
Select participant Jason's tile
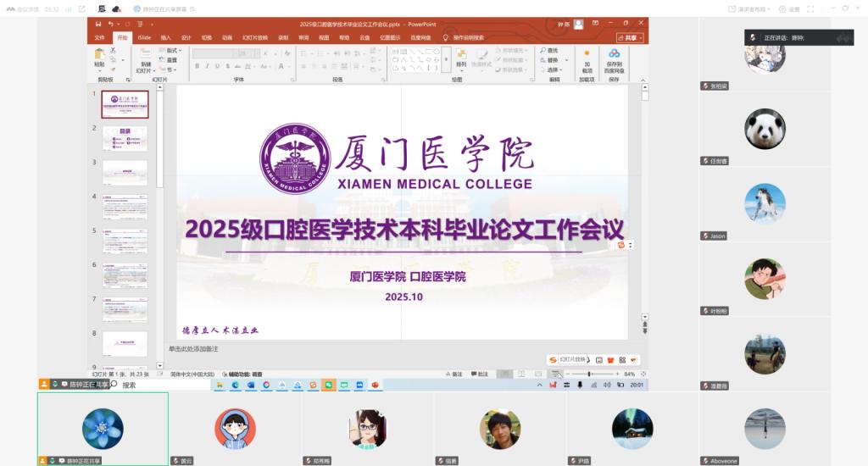765,203
